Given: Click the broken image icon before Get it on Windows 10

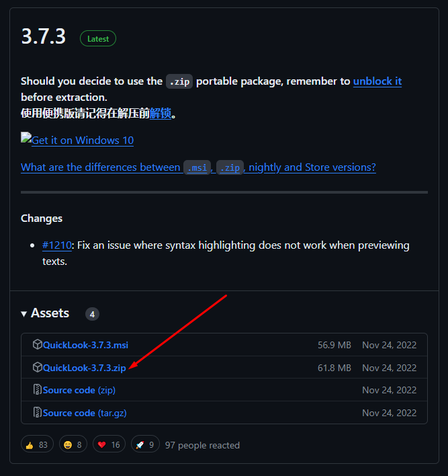Looking at the screenshot, I should [26, 137].
